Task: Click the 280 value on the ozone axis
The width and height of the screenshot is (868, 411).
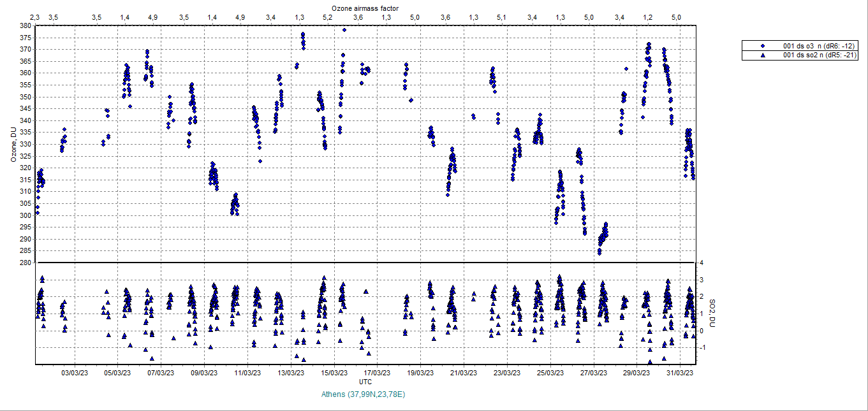Action: pos(26,263)
